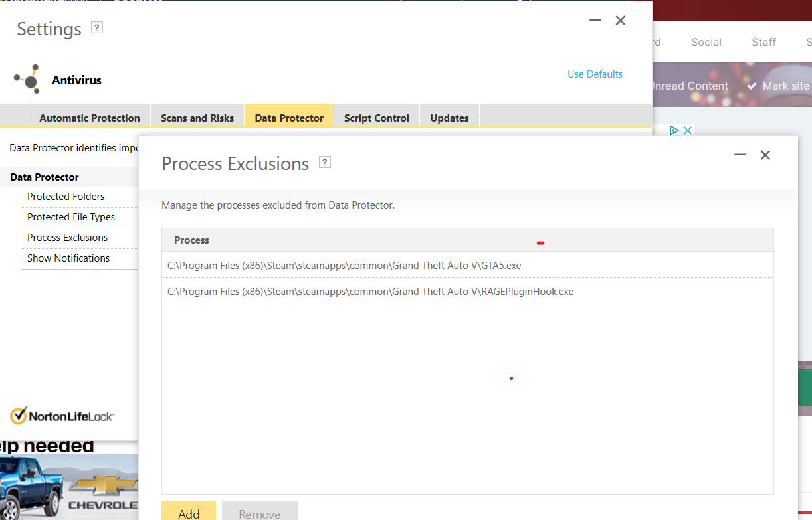Viewport: 812px width, 520px height.
Task: Open Social menu in browser page
Action: 706,42
